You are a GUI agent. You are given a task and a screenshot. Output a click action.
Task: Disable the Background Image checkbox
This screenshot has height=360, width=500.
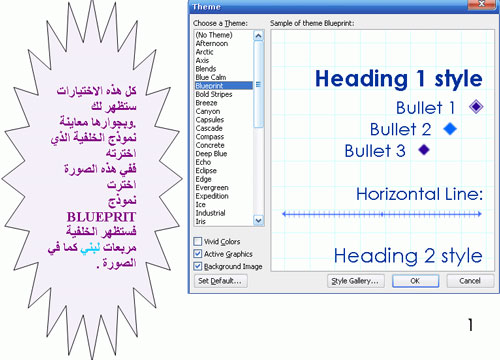pyautogui.click(x=198, y=266)
